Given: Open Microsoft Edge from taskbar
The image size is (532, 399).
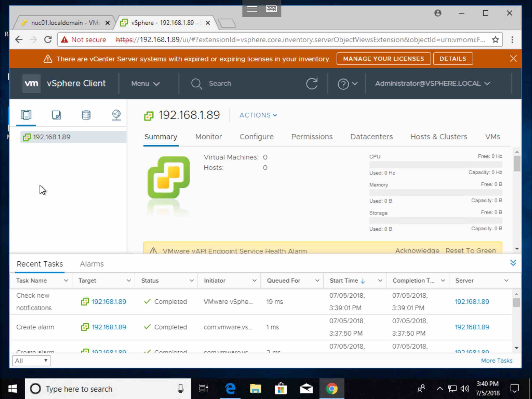Looking at the screenshot, I should pyautogui.click(x=230, y=388).
